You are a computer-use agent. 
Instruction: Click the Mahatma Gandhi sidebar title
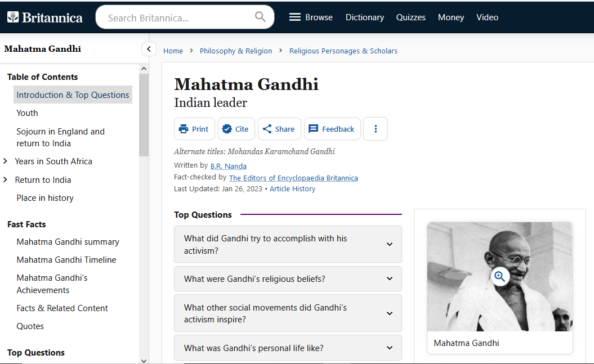pyautogui.click(x=42, y=49)
